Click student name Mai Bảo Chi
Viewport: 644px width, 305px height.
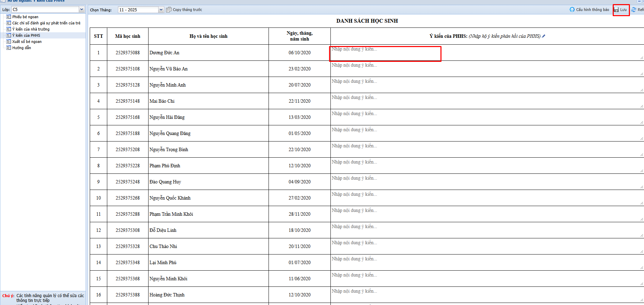(162, 101)
